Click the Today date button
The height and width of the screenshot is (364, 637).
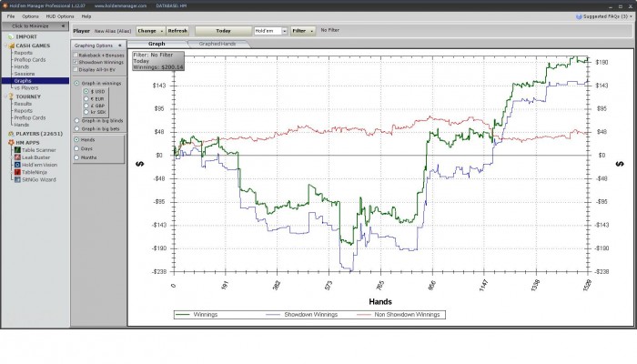pos(223,31)
